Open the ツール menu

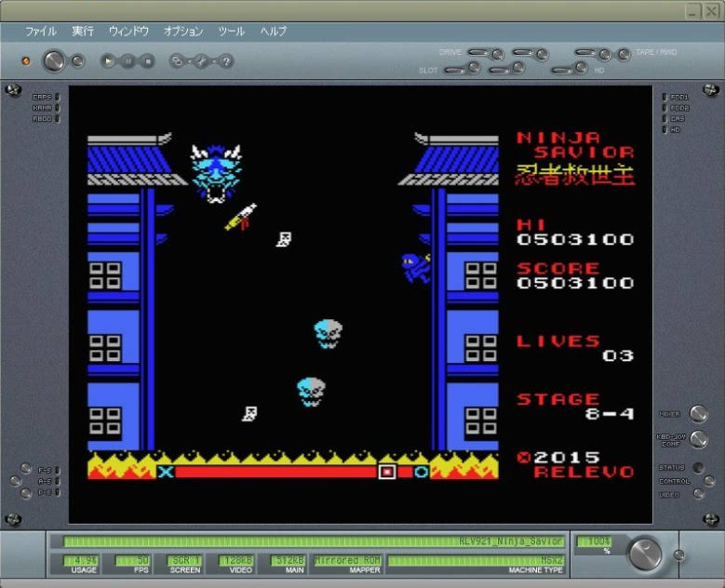tap(231, 32)
